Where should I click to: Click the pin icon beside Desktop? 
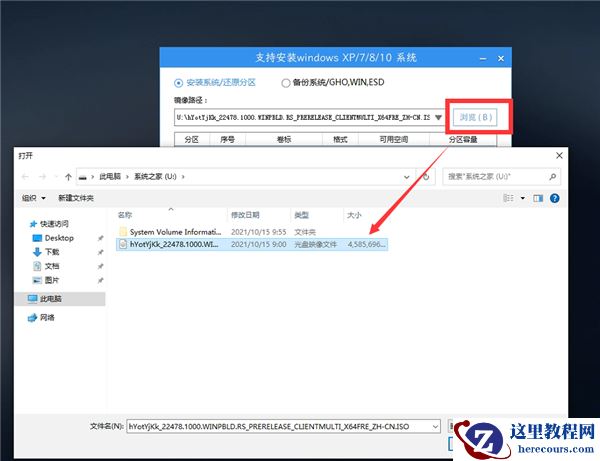(x=100, y=238)
